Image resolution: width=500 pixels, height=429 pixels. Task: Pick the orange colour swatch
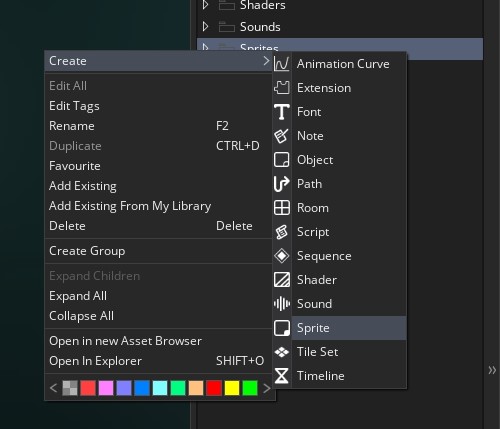tap(196, 388)
